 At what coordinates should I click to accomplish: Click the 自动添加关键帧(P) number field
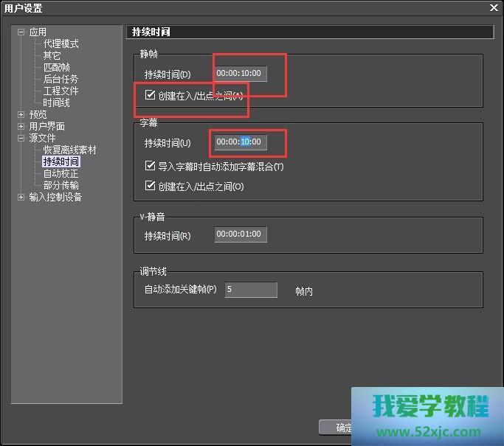(x=251, y=290)
